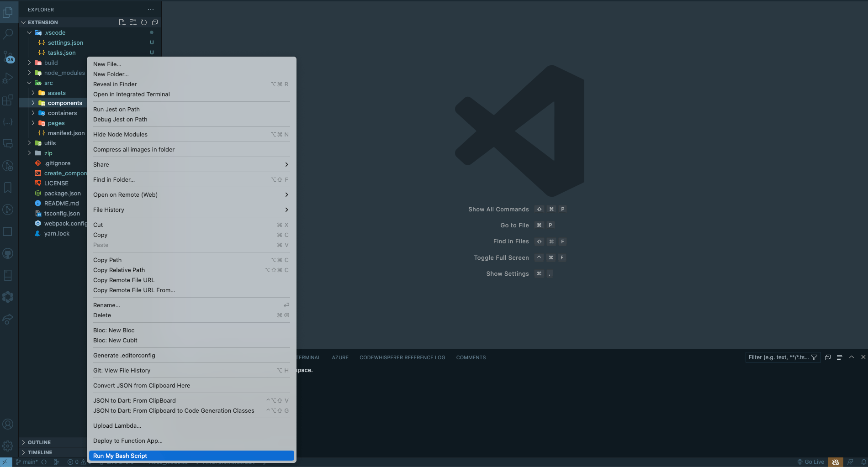
Task: Open settings.json in the file tree
Action: [x=65, y=42]
